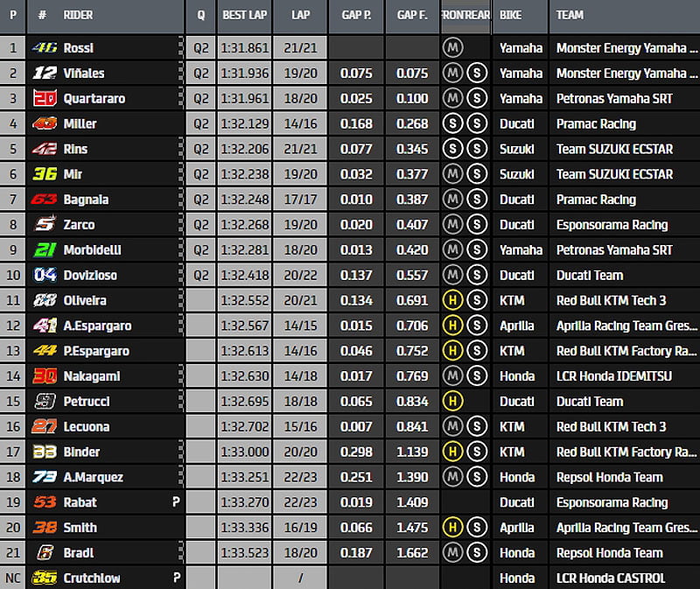Image resolution: width=700 pixels, height=589 pixels.
Task: Click Quartararo's red number 20 badge
Action: (45, 98)
